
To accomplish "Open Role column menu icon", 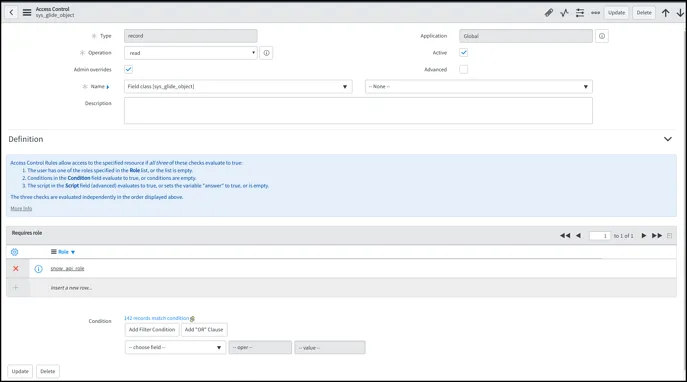I will click(x=53, y=252).
